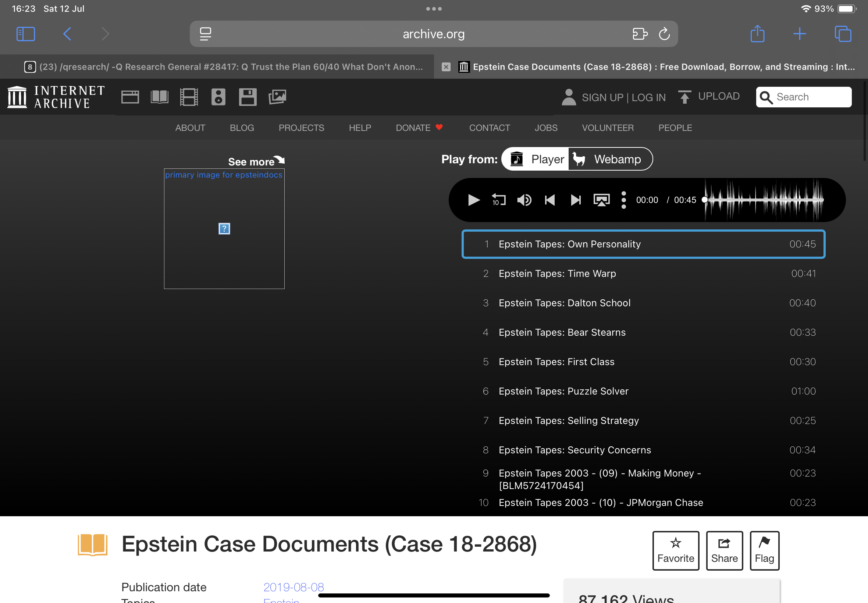Open the extensions icon in the address bar
868x603 pixels.
tap(640, 34)
